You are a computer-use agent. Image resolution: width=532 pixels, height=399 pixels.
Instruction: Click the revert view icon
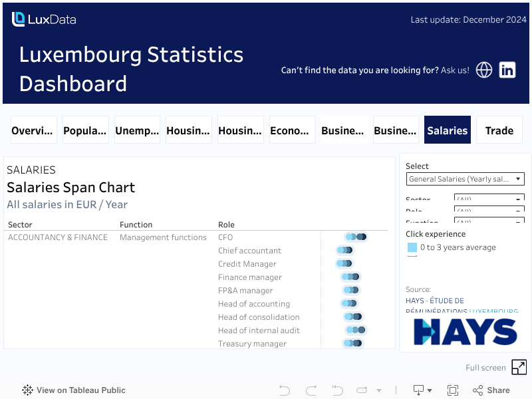(x=337, y=390)
